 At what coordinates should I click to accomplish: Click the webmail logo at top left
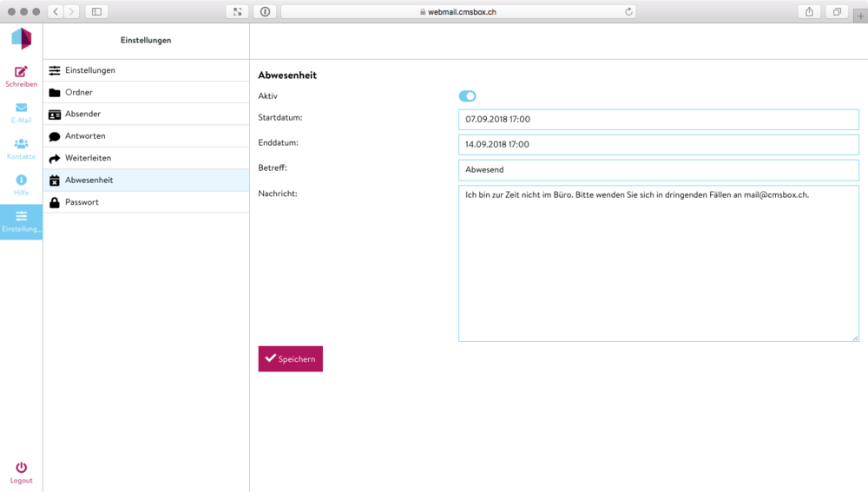[22, 39]
